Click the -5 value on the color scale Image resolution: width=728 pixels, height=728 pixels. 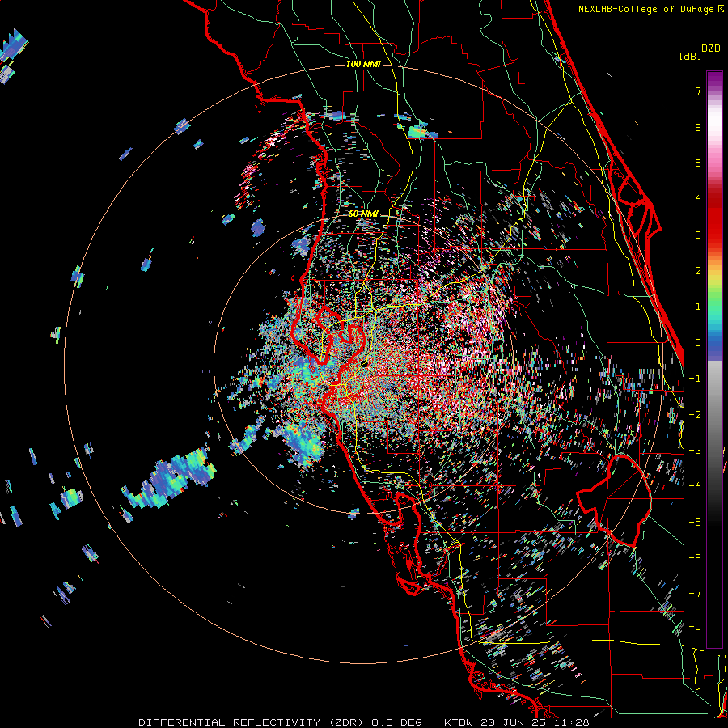[695, 523]
